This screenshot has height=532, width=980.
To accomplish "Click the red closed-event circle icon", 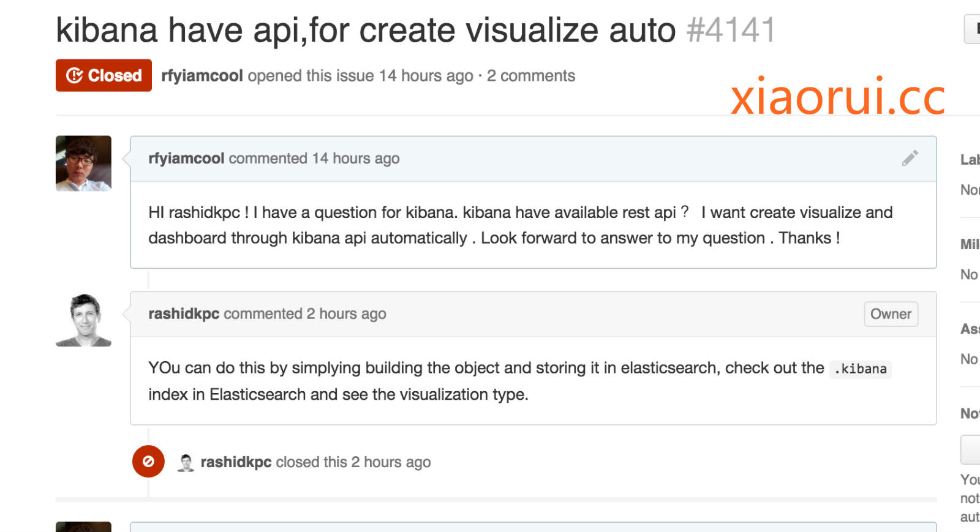I will [x=148, y=462].
